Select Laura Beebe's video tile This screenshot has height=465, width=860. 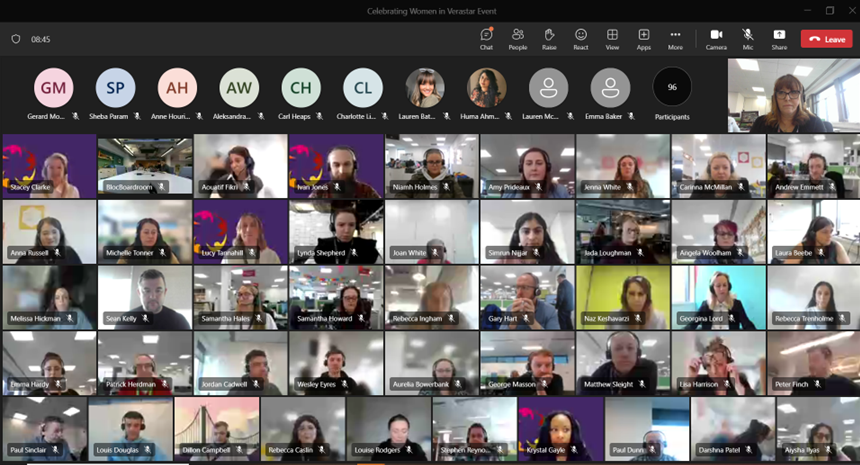pyautogui.click(x=814, y=232)
